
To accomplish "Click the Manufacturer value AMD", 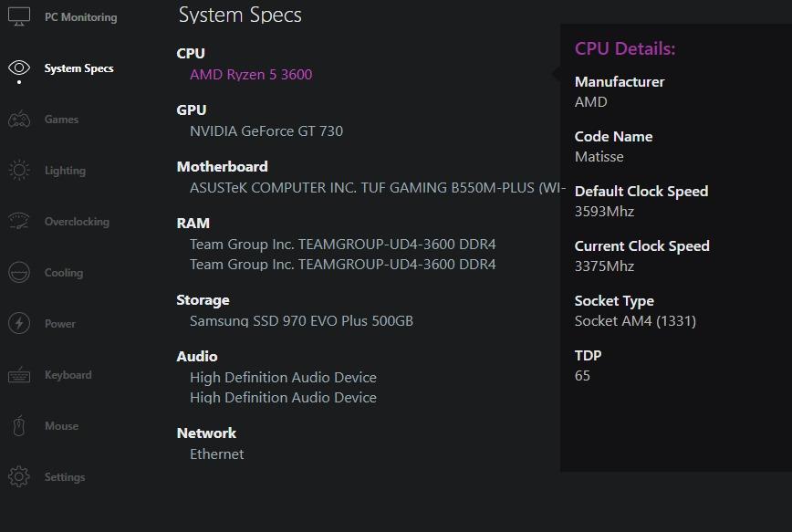I will [x=591, y=102].
